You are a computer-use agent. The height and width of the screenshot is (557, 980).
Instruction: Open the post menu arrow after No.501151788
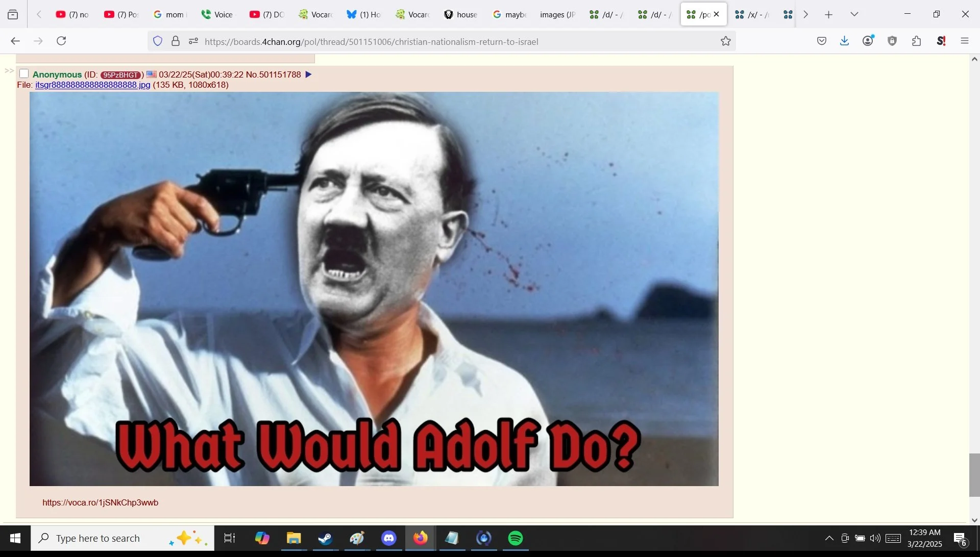click(x=308, y=74)
